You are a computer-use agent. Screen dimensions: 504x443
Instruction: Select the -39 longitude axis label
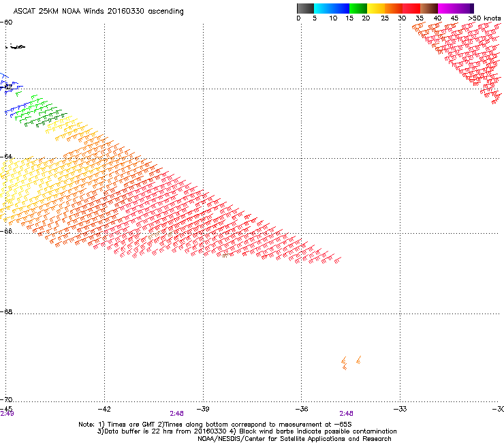[203, 409]
